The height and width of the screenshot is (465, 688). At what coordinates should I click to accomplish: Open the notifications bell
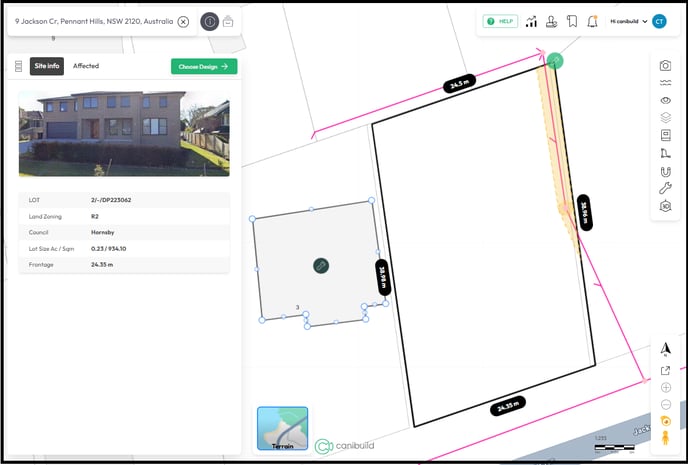click(x=593, y=21)
